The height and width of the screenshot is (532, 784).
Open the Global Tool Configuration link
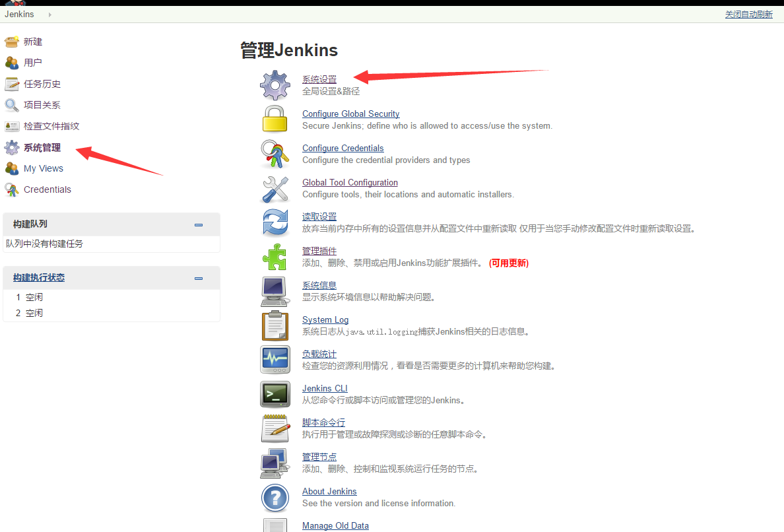click(x=350, y=182)
